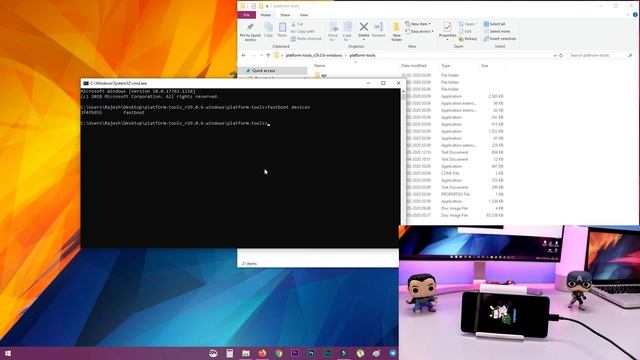Switch to the Home ribbon tab
The height and width of the screenshot is (360, 640).
pyautogui.click(x=265, y=15)
